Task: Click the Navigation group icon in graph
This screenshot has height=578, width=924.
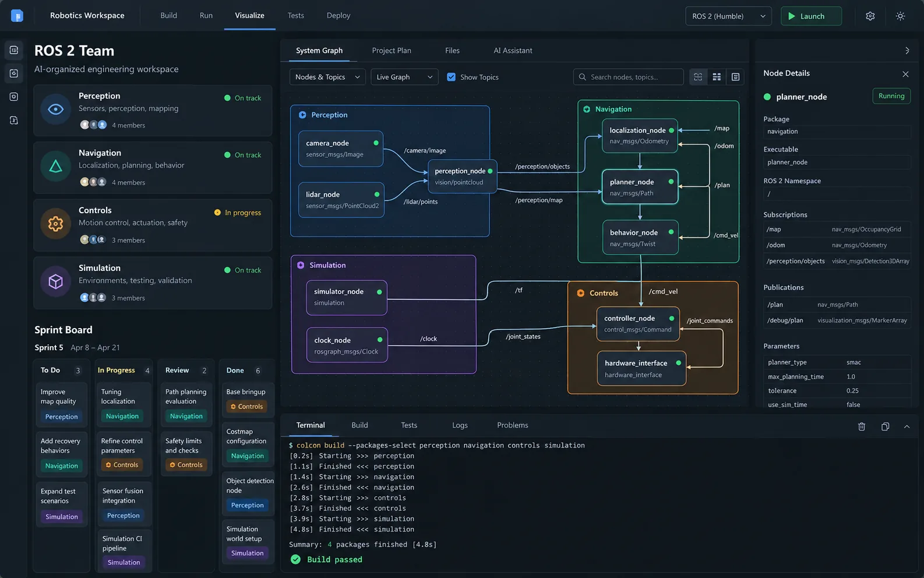Action: [x=587, y=109]
